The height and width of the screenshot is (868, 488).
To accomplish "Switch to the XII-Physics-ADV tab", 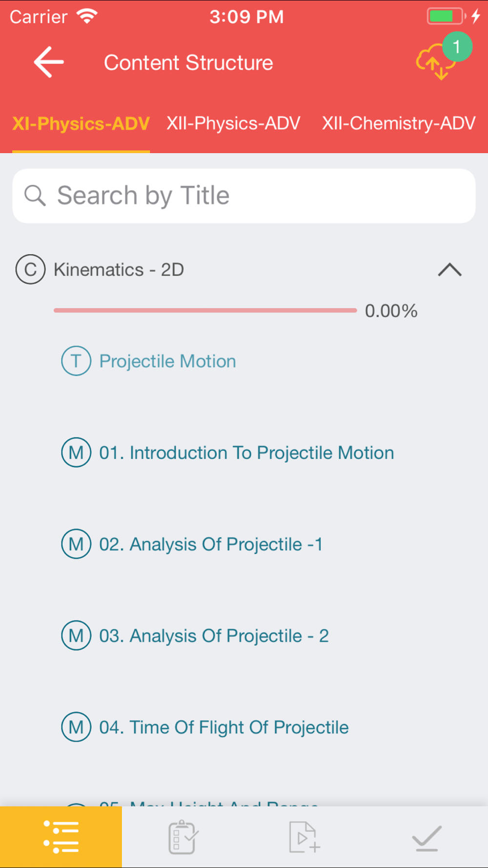I will pos(233,124).
